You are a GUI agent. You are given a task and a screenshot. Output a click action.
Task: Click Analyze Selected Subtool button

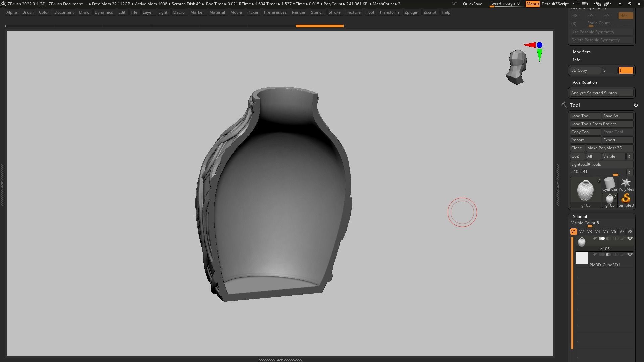click(x=601, y=93)
